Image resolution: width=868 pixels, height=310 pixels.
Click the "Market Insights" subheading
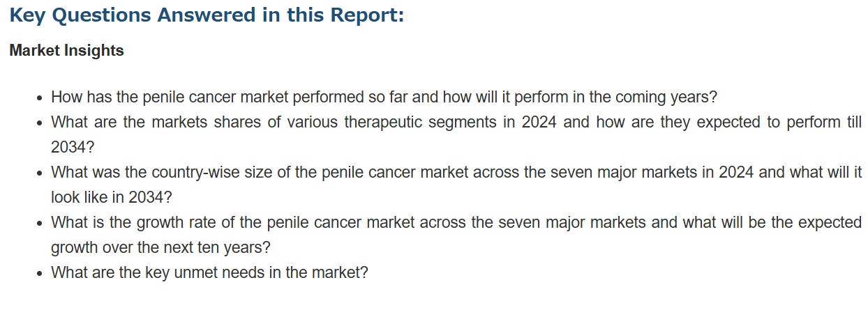point(66,51)
